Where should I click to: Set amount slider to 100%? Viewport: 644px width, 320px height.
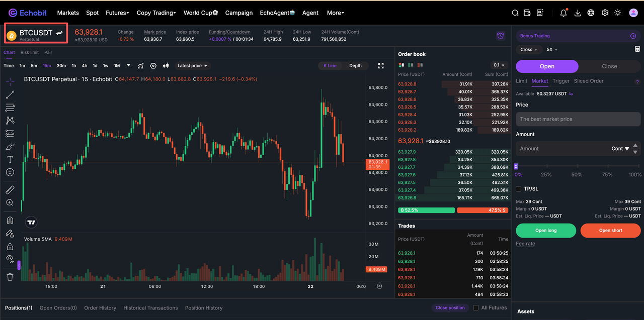point(635,175)
